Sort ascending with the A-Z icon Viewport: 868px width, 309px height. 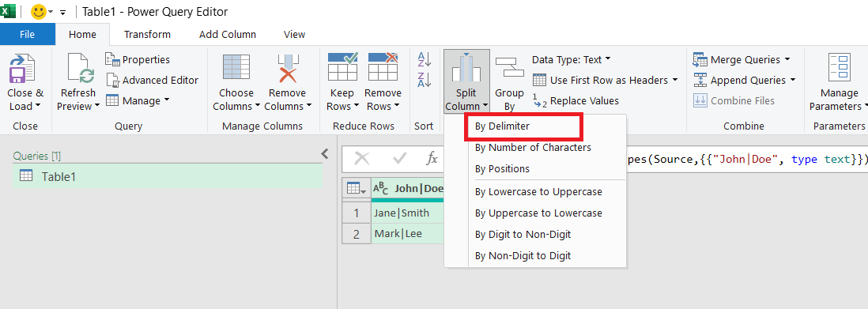[424, 59]
